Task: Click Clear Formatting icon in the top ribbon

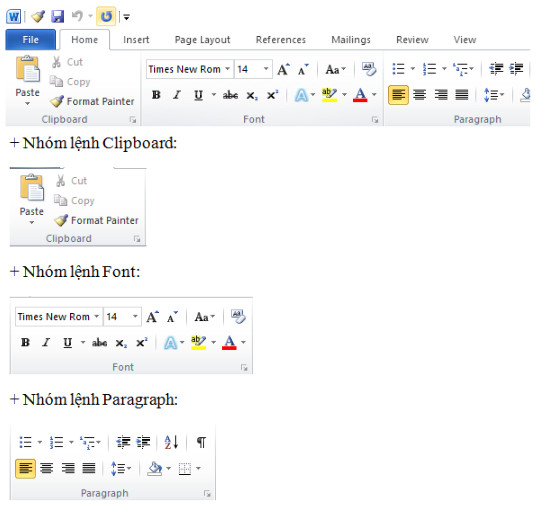Action: (369, 69)
